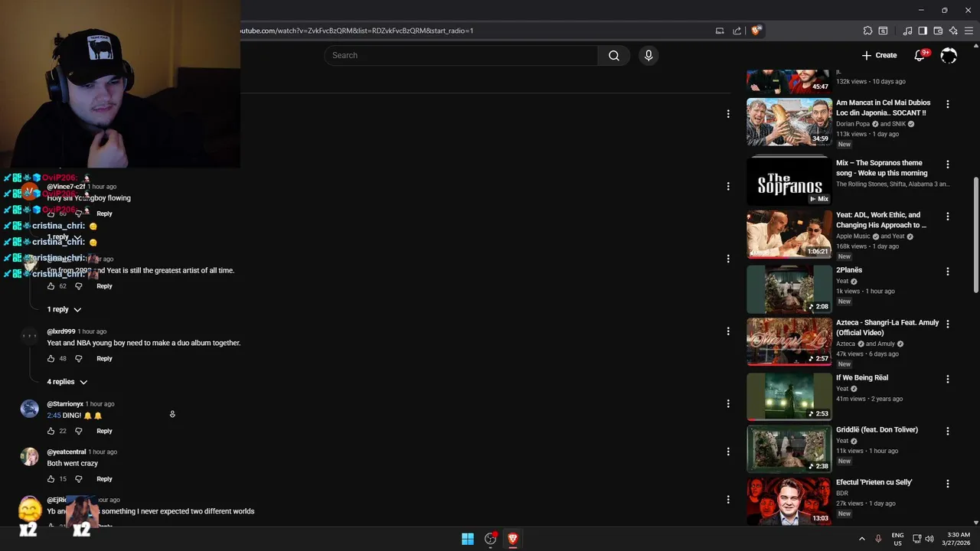Open 'The Sopranos' mix thumbnail
The image size is (980, 551).
point(789,181)
